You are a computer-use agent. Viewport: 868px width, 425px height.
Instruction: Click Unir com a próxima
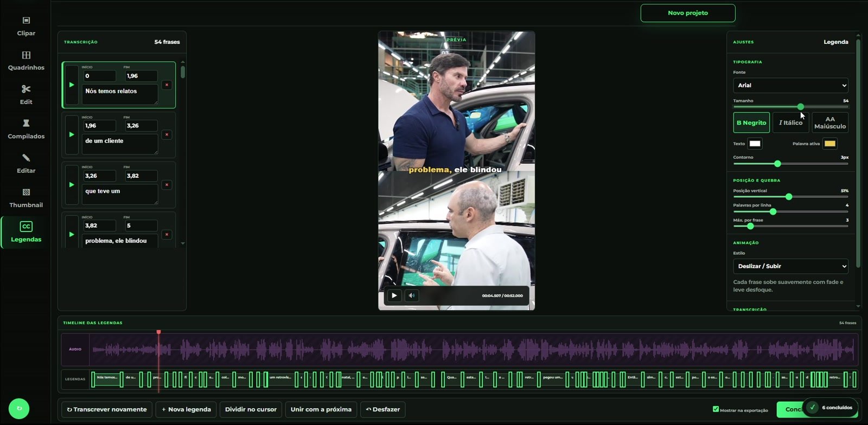(x=321, y=409)
